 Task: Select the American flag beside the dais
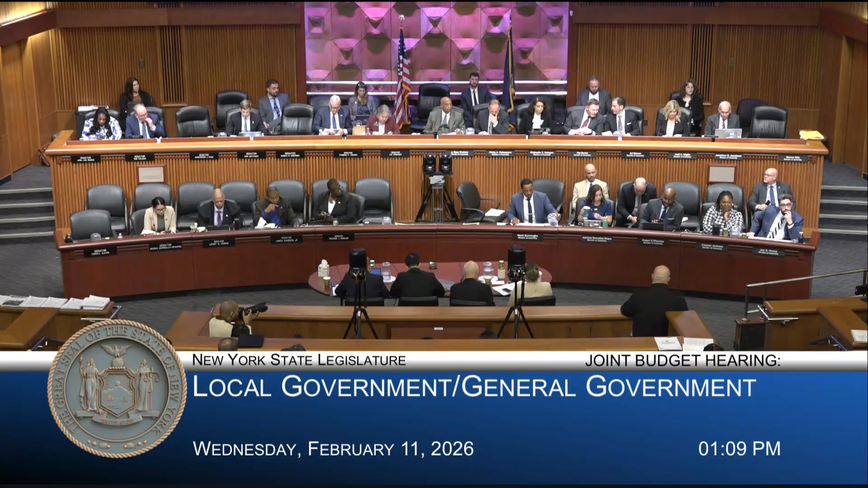coord(401,77)
